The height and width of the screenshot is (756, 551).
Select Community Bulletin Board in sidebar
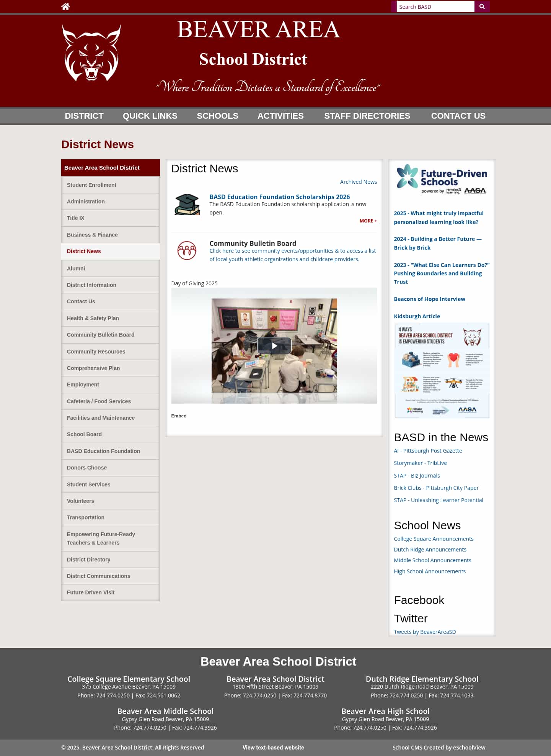point(111,335)
